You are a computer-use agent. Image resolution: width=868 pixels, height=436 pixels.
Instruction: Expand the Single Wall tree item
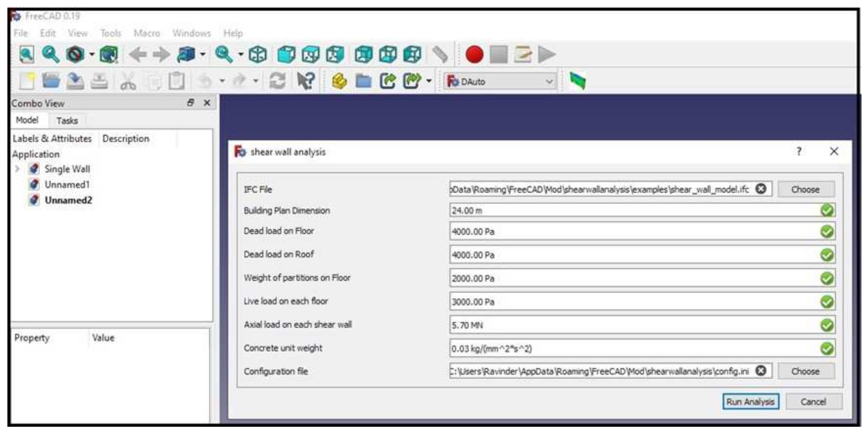tap(18, 169)
